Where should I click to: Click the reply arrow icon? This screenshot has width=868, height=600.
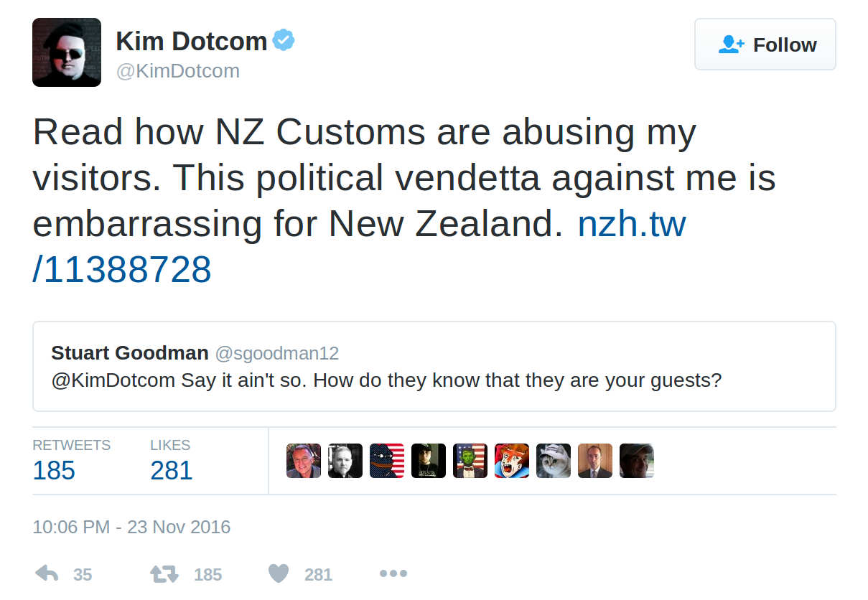tap(47, 573)
